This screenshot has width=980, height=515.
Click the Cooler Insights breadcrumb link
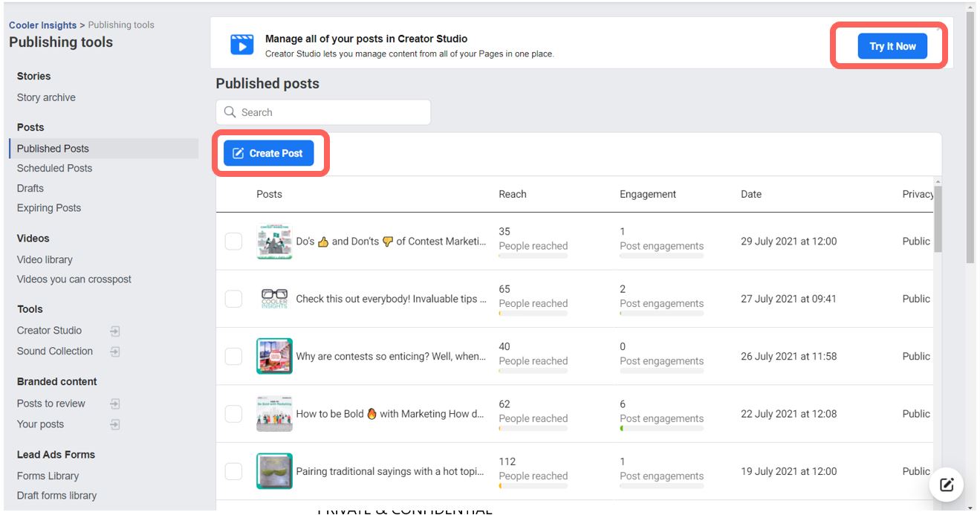(x=43, y=25)
